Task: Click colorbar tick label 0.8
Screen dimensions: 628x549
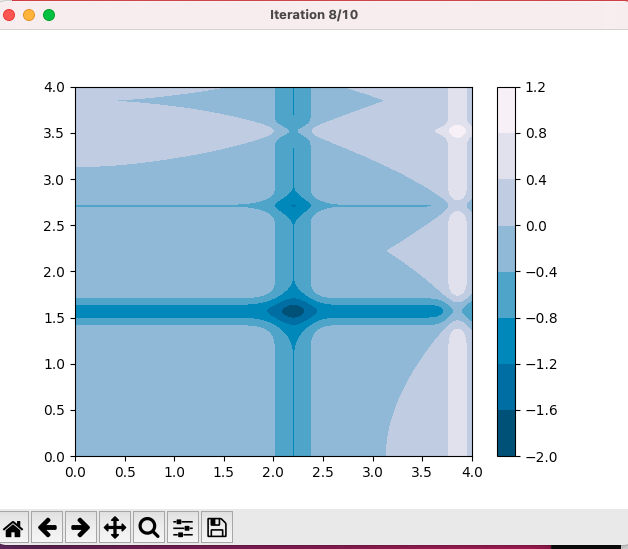Action: tap(536, 133)
